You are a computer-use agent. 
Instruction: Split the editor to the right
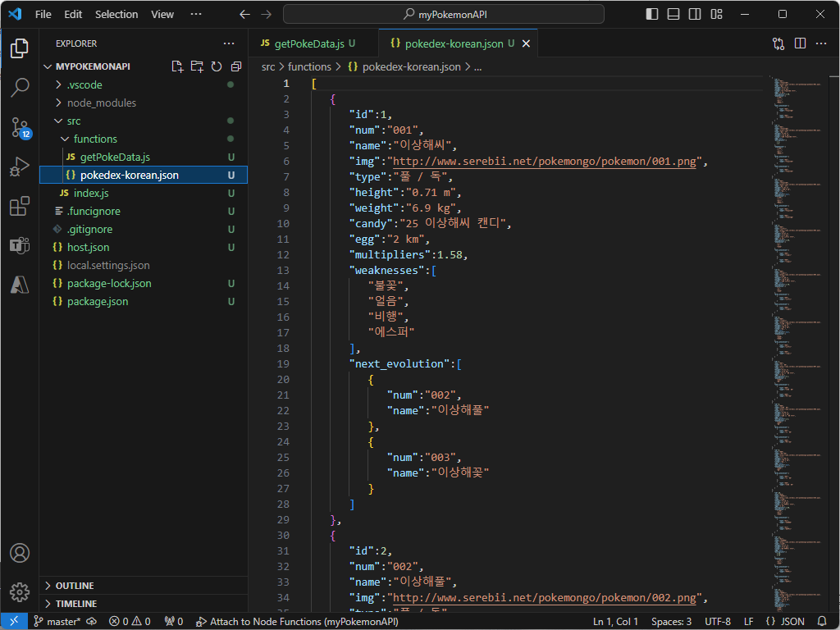(801, 43)
